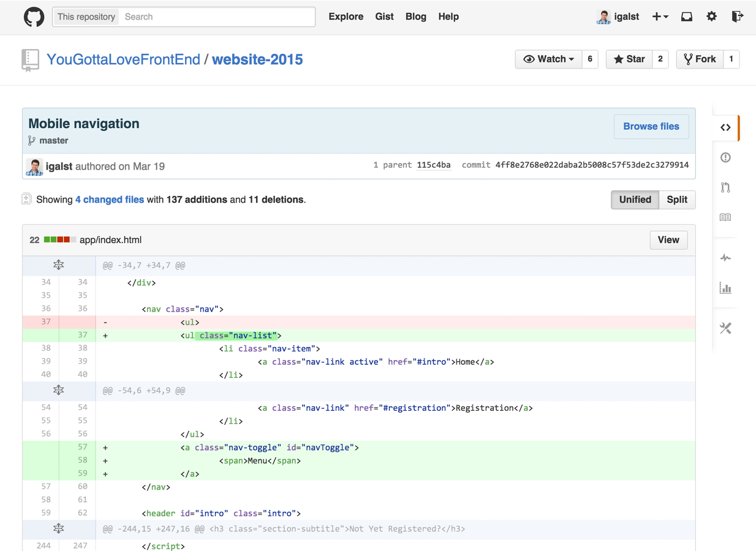Open repository Settings tools icon

point(725,328)
